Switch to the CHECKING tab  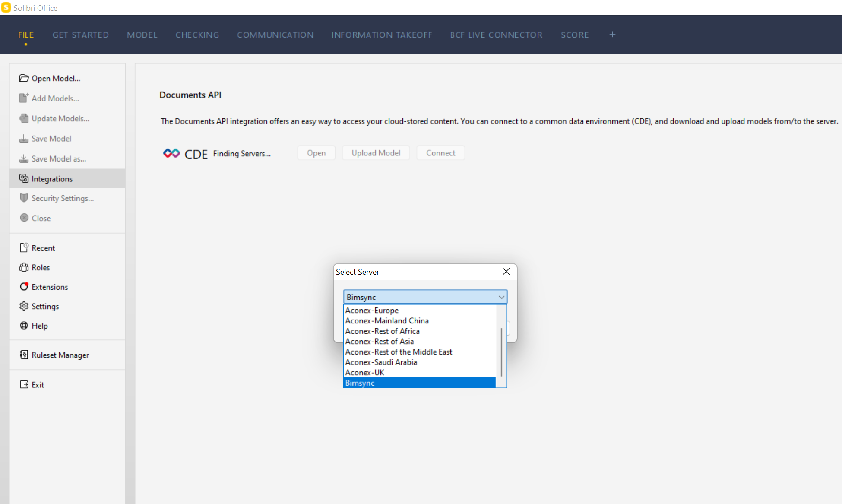197,35
